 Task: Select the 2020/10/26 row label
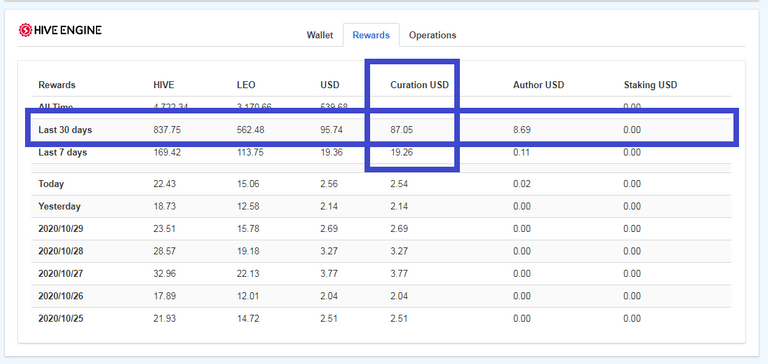[61, 296]
